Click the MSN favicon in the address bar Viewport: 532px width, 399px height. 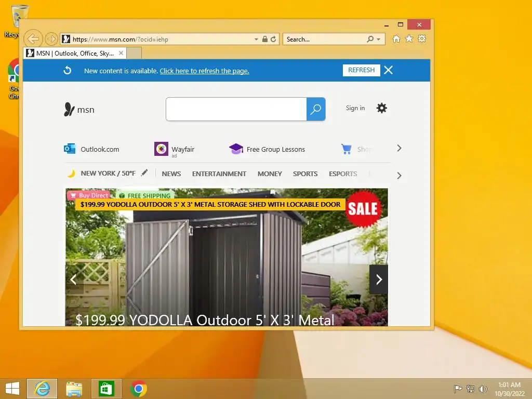point(66,39)
